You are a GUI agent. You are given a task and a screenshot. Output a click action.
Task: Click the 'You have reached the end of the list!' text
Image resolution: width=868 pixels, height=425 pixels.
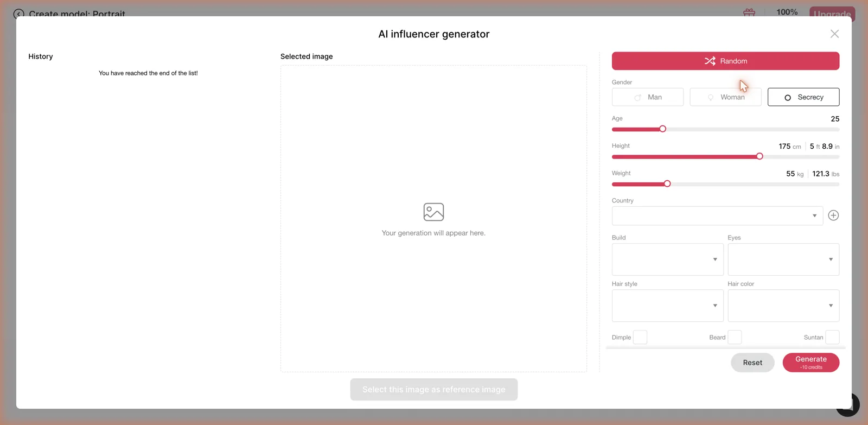[148, 73]
